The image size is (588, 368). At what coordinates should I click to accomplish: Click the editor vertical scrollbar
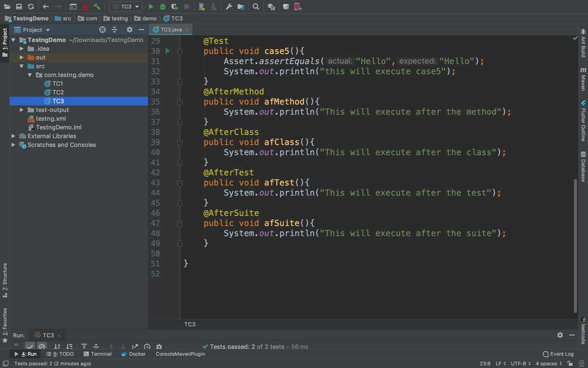click(576, 246)
